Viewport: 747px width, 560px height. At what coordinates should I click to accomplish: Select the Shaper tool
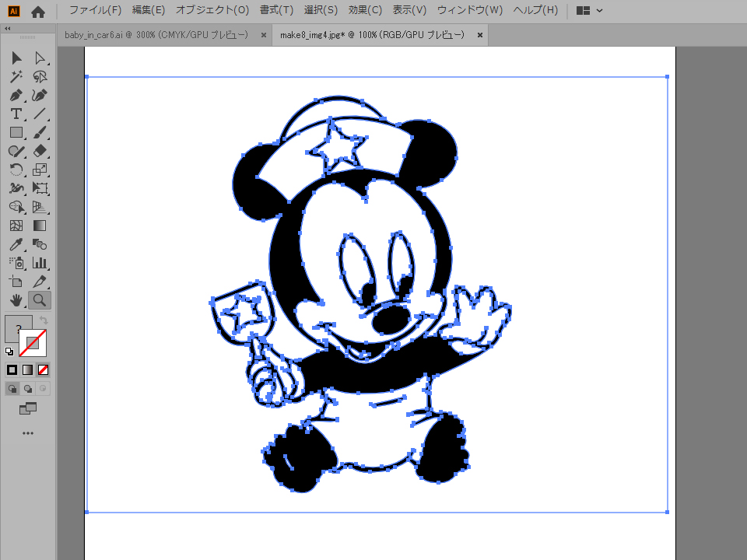point(16,151)
